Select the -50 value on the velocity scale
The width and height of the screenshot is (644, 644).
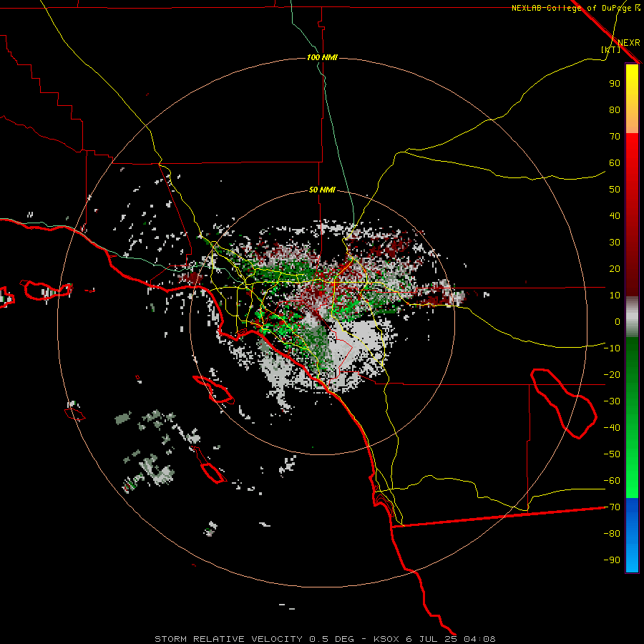612,454
